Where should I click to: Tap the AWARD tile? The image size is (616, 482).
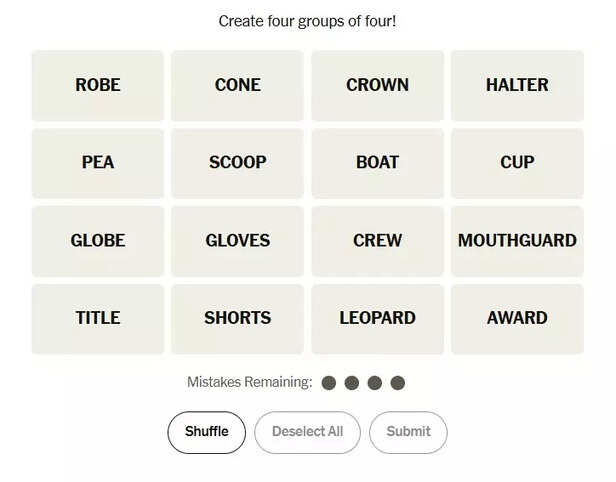[x=517, y=318]
